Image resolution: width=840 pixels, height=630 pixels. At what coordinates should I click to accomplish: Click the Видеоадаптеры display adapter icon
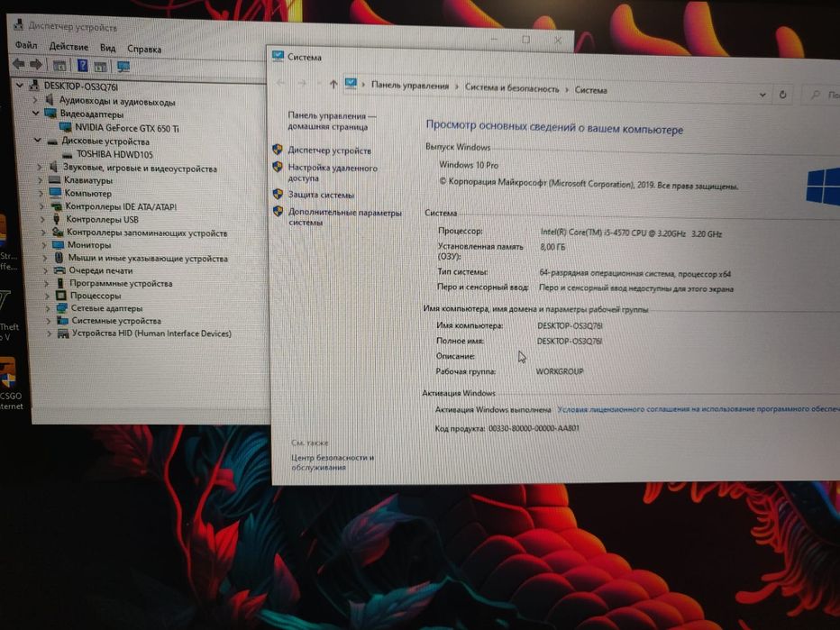point(50,114)
